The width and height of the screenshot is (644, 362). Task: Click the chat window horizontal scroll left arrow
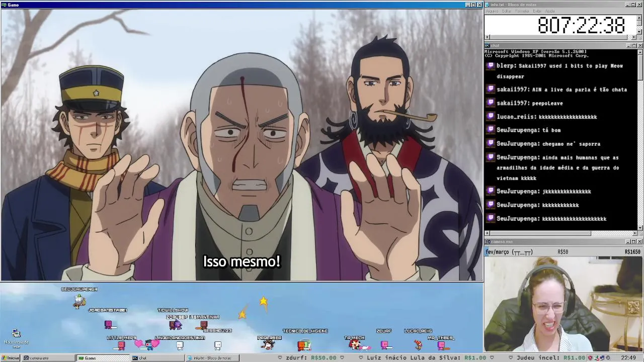(487, 233)
